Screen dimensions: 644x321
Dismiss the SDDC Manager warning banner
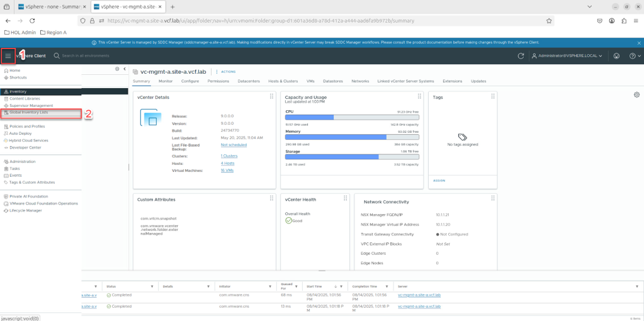pos(639,42)
